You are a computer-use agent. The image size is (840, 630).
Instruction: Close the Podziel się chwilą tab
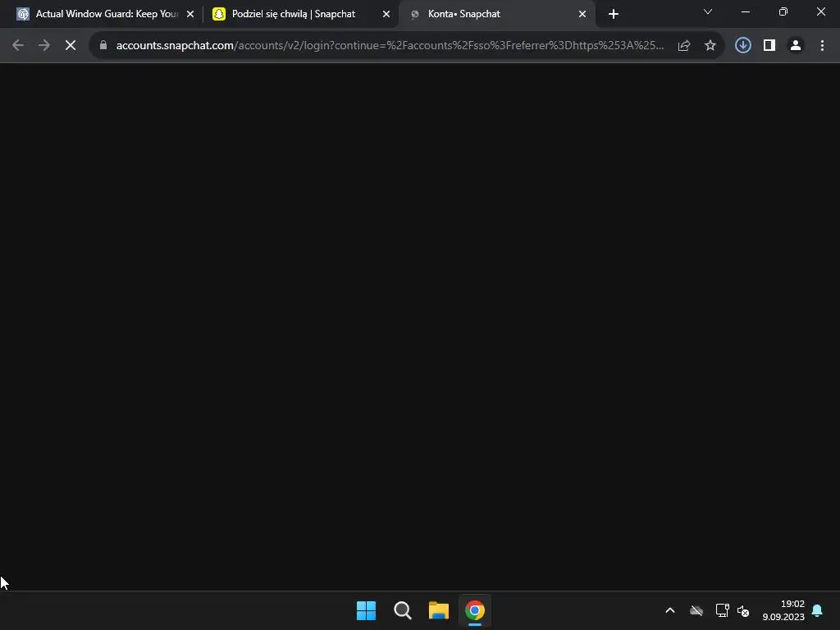(386, 14)
